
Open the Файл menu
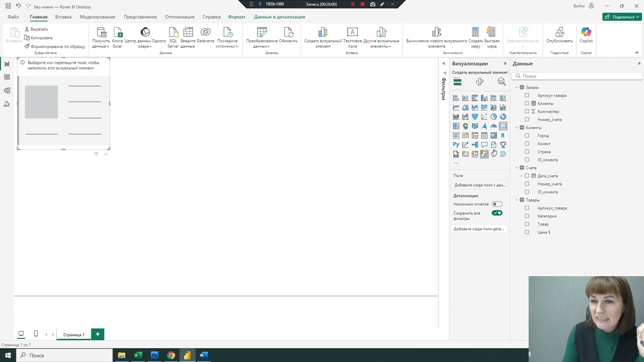pos(13,17)
